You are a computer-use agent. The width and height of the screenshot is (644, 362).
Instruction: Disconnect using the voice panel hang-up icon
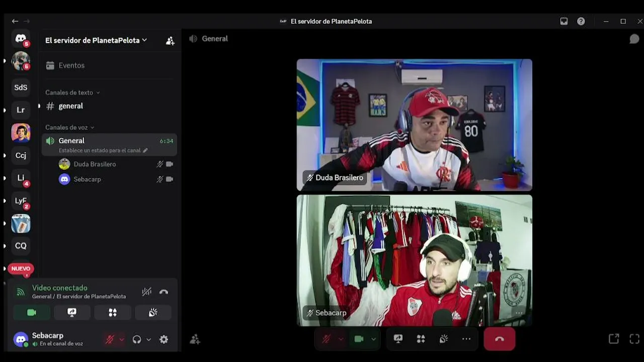tap(164, 292)
